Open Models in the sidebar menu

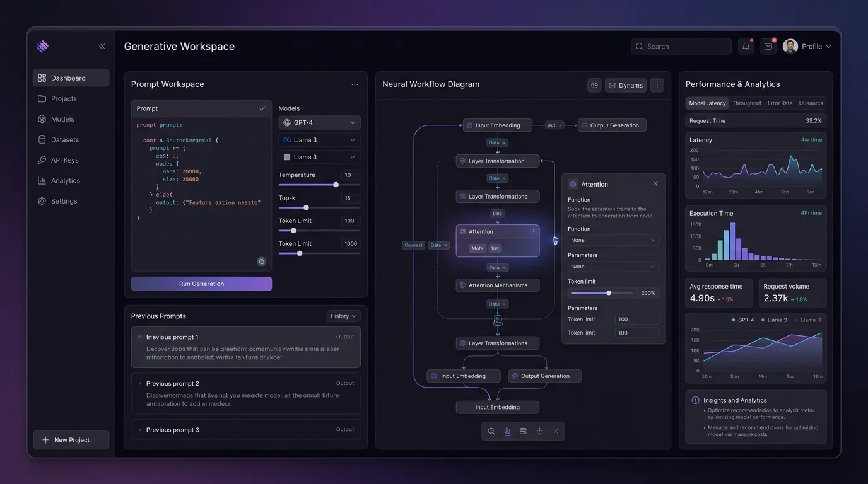(71, 119)
